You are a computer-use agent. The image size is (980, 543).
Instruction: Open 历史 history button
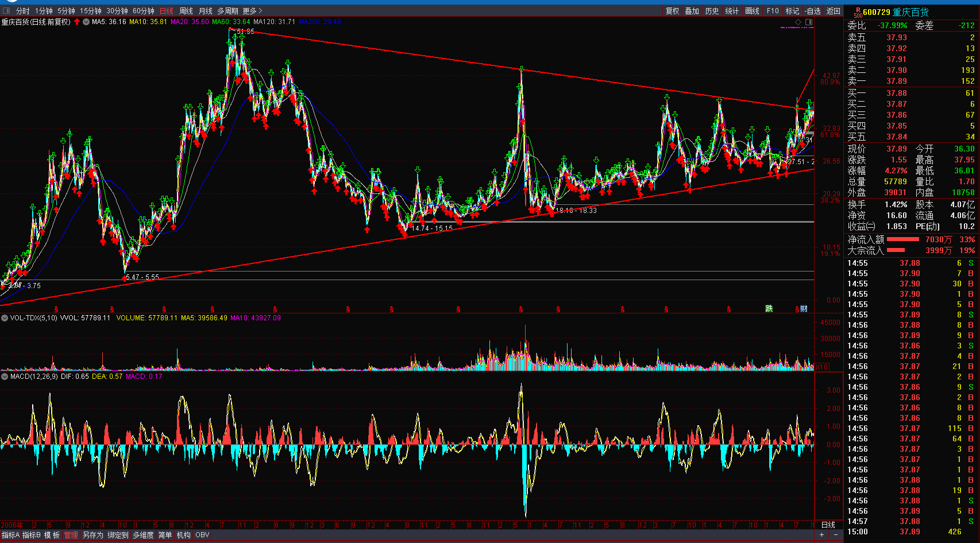[712, 11]
